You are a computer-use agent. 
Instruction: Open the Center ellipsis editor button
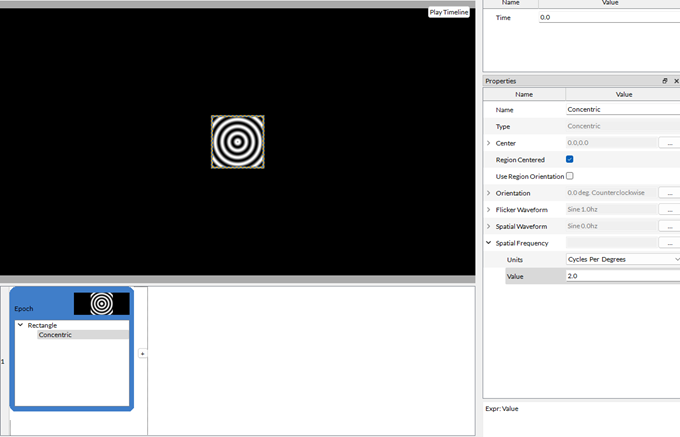[668, 143]
